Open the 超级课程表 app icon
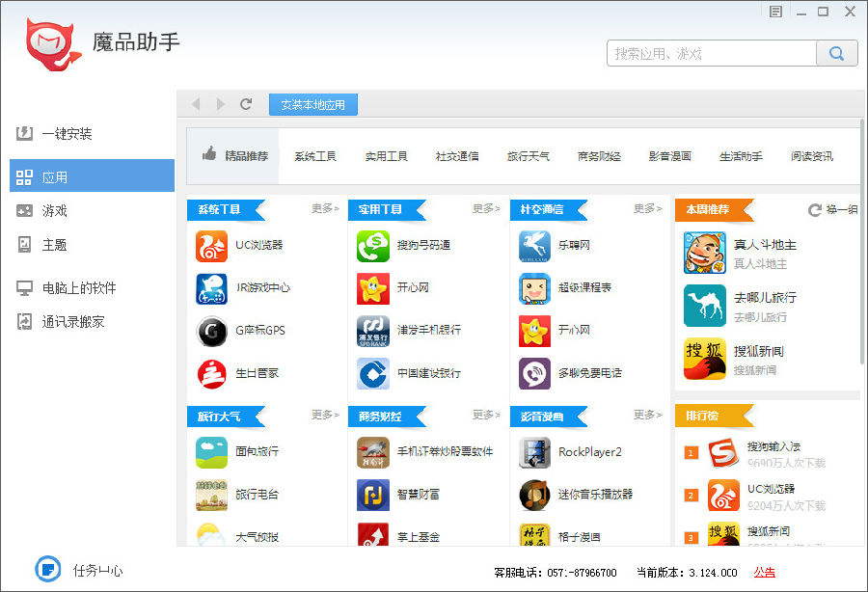868x592 pixels. [x=534, y=289]
